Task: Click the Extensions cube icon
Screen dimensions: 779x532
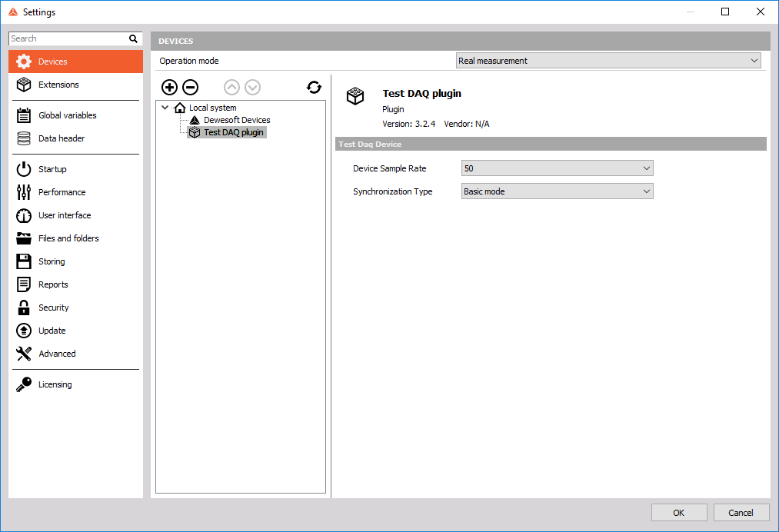Action: [23, 85]
